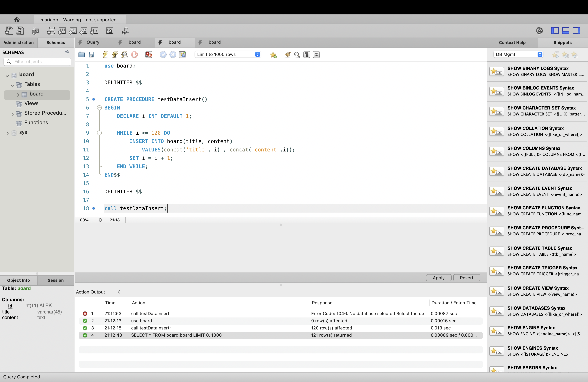588x382 pixels.
Task: Click the Execute query lightning bolt icon
Action: pyautogui.click(x=105, y=55)
